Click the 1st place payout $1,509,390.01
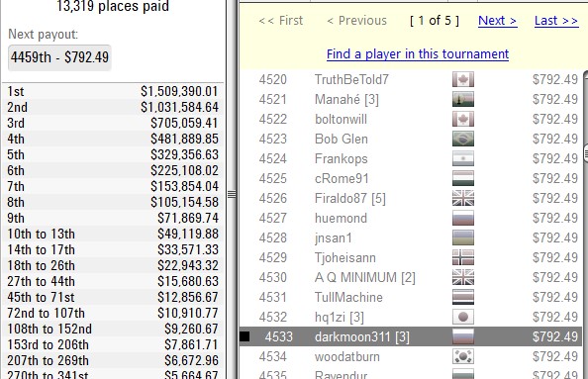The image size is (588, 379). coord(179,91)
